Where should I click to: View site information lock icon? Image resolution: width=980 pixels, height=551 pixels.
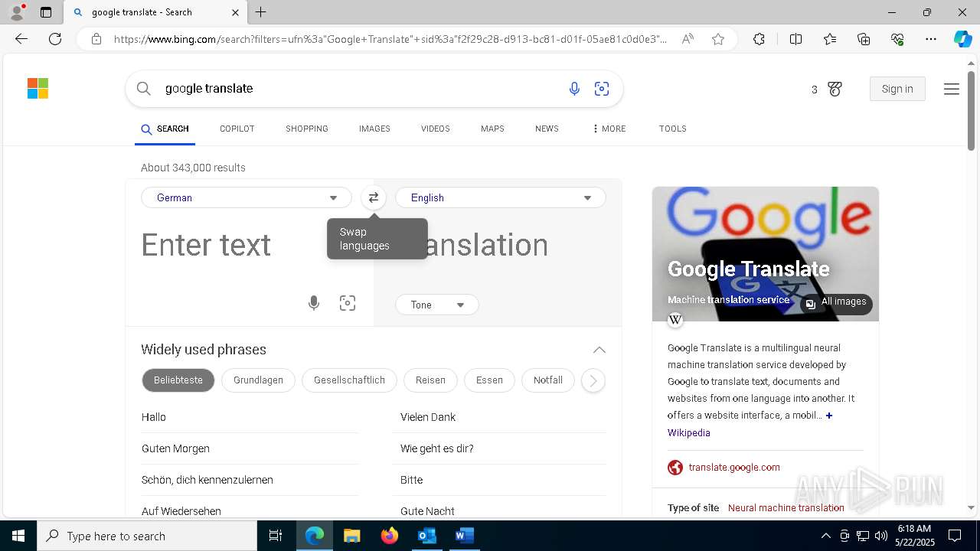(96, 39)
